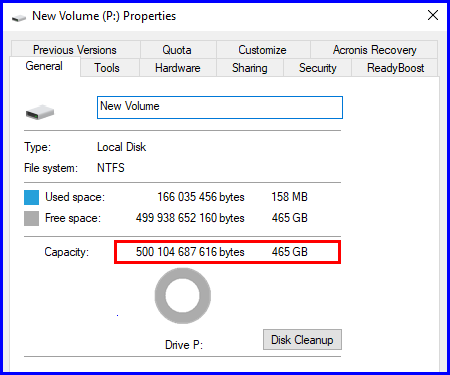Close the Properties dialog
Image resolution: width=450 pixels, height=375 pixels.
point(433,15)
